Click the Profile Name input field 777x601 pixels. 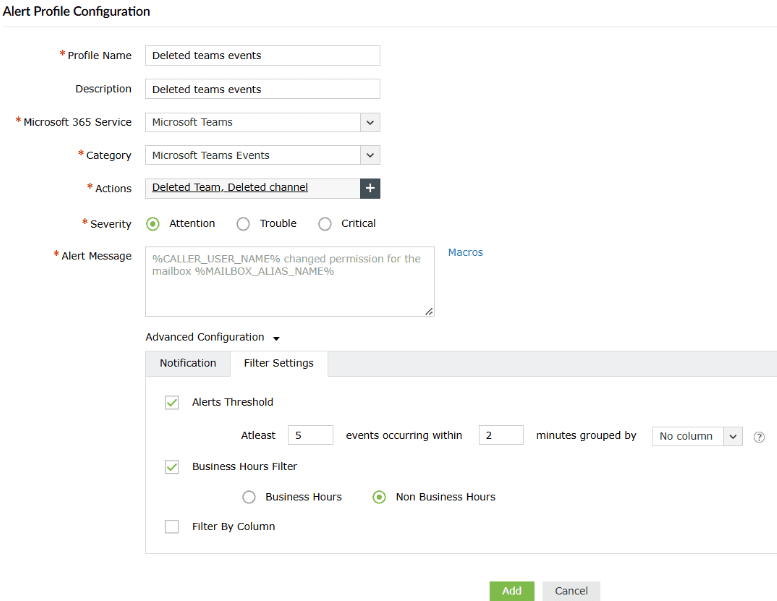click(x=262, y=56)
